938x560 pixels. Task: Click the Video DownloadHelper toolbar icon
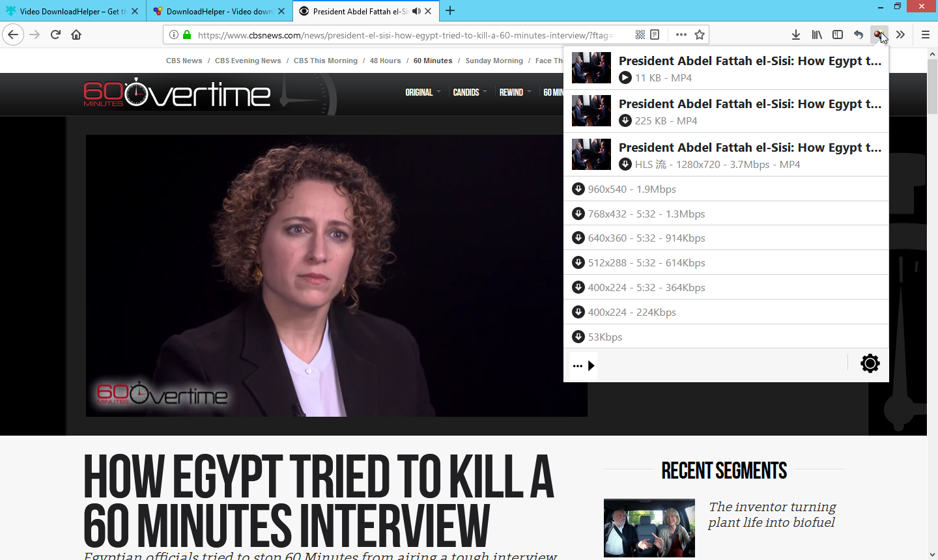[879, 35]
